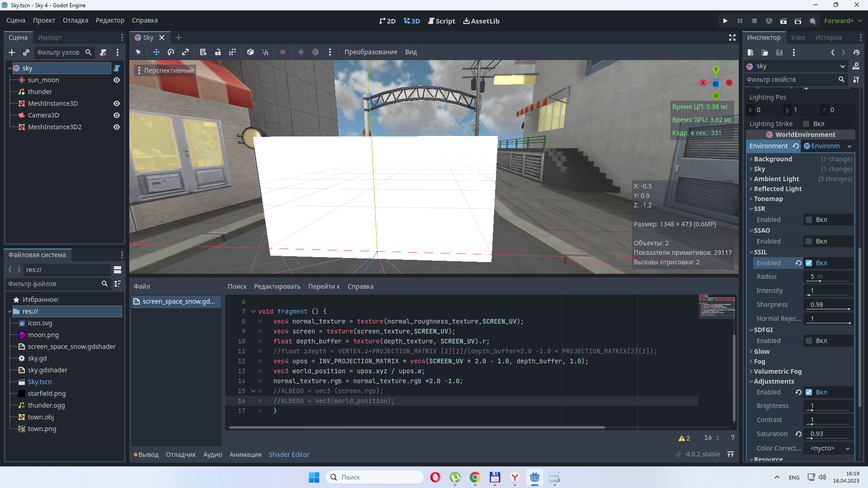
Task: Activate the Scale Mode tool
Action: pos(185,52)
